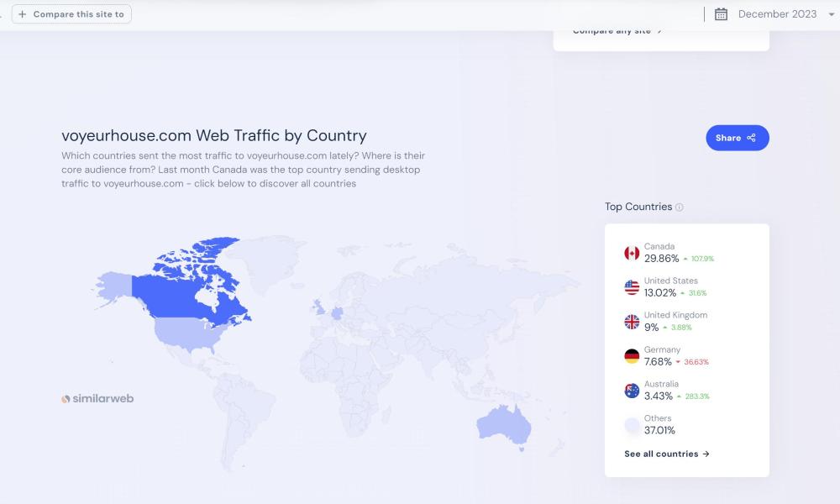Click Australia's 283.3% traffic increase indicator
This screenshot has height=504, width=840.
click(693, 396)
